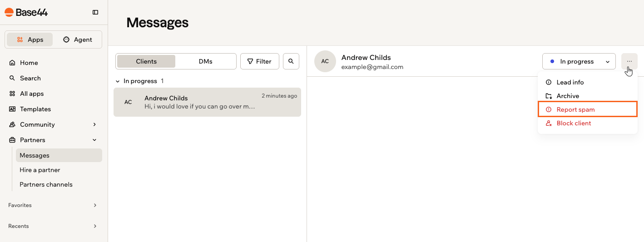Open the In progress status dropdown
This screenshot has height=242, width=644.
click(579, 61)
